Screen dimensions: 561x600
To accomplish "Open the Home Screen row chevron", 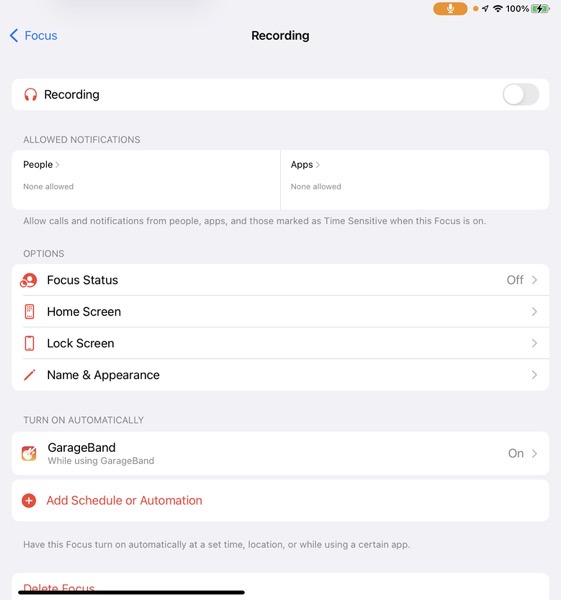I will [x=534, y=311].
